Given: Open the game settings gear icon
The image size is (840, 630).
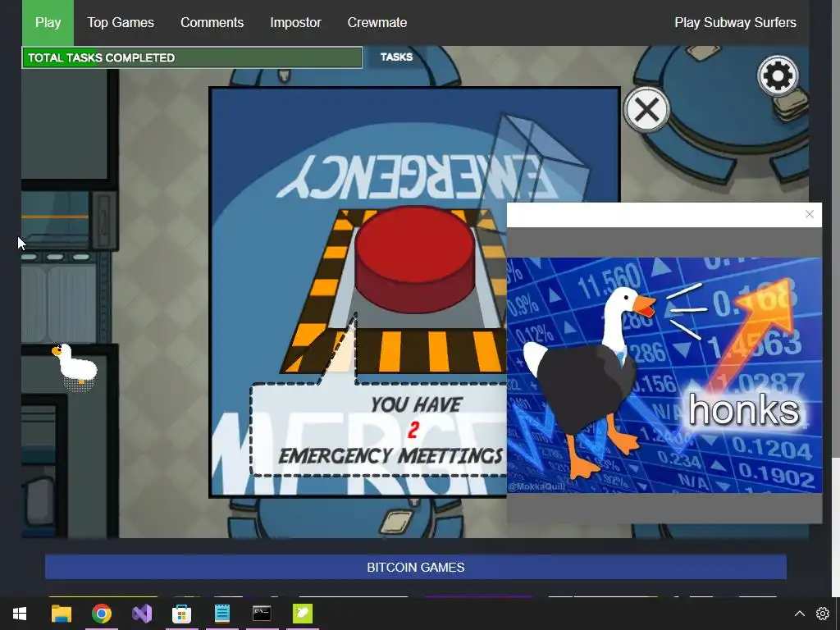Looking at the screenshot, I should [778, 76].
